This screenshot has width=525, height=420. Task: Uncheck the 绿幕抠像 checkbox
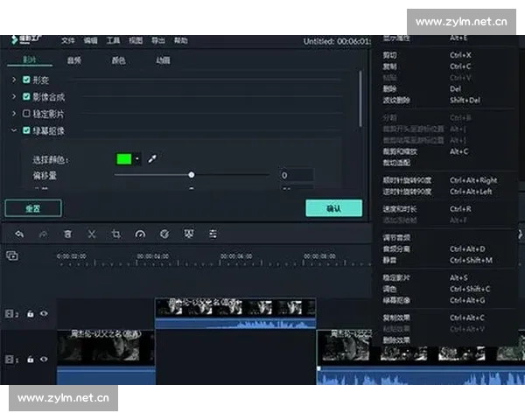click(x=26, y=130)
